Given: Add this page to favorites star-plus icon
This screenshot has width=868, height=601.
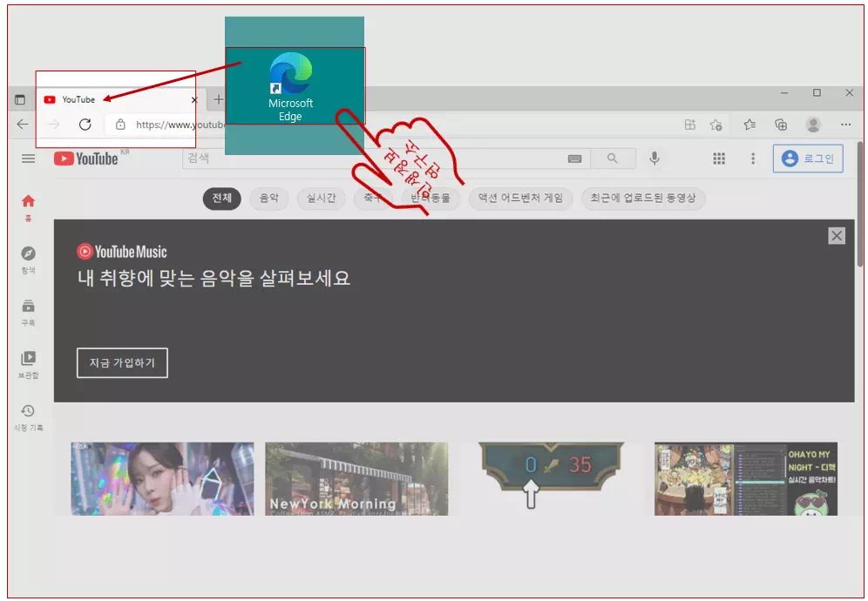Looking at the screenshot, I should click(715, 125).
